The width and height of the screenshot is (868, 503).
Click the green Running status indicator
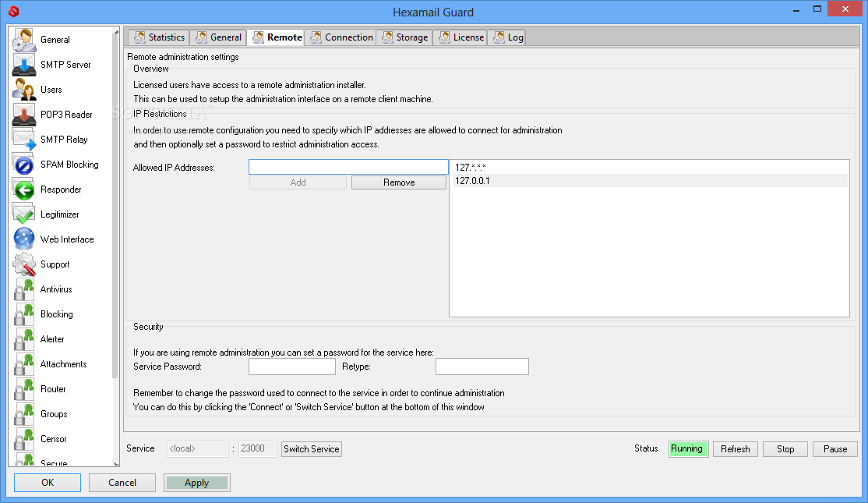[688, 448]
